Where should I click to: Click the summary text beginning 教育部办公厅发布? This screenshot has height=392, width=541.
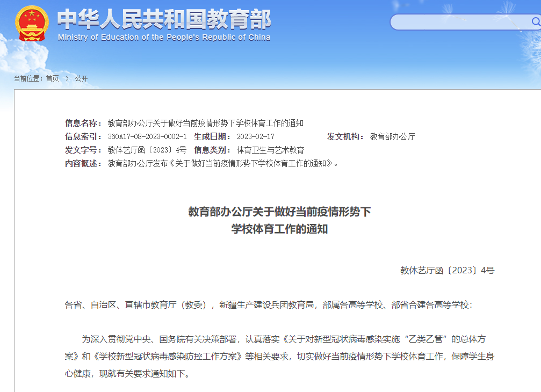(x=223, y=163)
